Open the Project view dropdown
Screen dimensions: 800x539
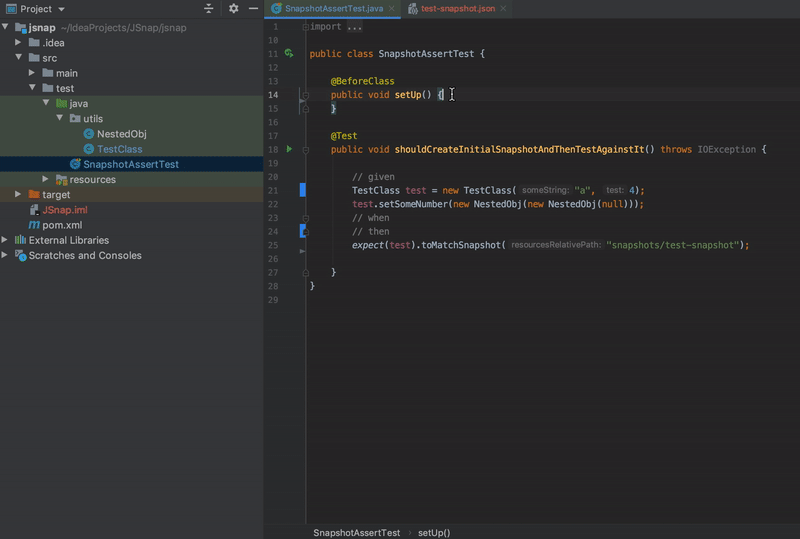[61, 9]
